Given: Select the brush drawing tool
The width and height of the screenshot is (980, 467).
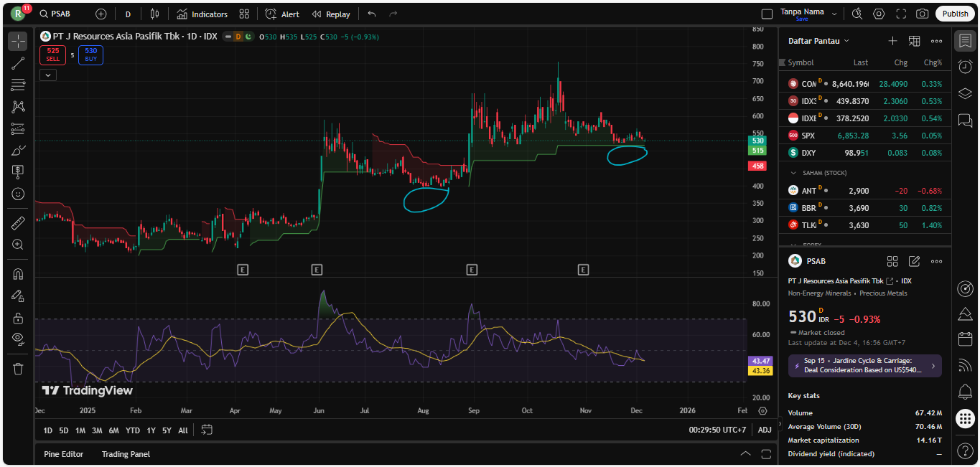Looking at the screenshot, I should 18,150.
